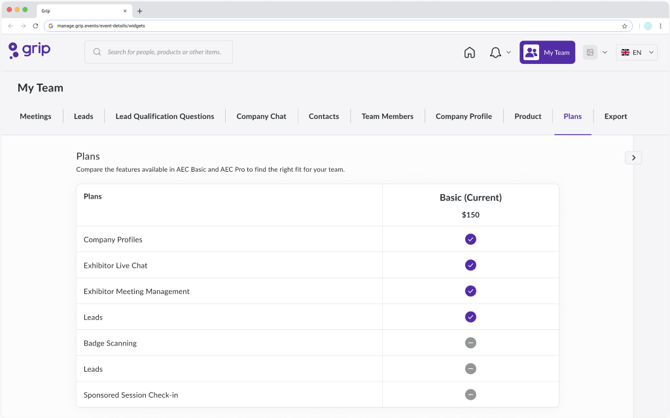Expand the user profile dropdown arrow
670x418 pixels.
pos(605,52)
